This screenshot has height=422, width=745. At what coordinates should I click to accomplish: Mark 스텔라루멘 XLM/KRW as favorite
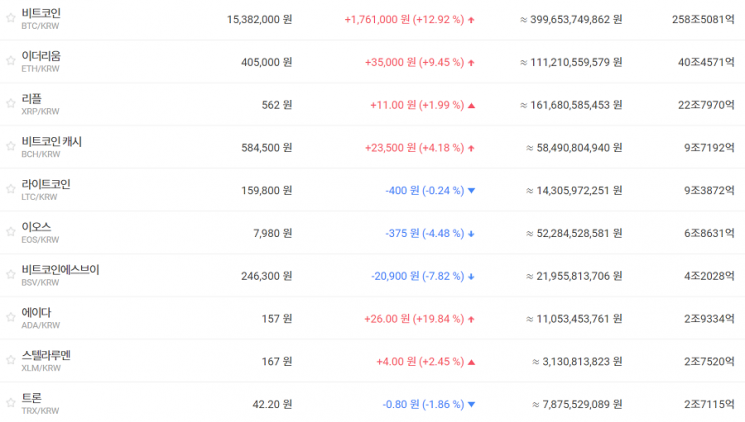pyautogui.click(x=10, y=360)
